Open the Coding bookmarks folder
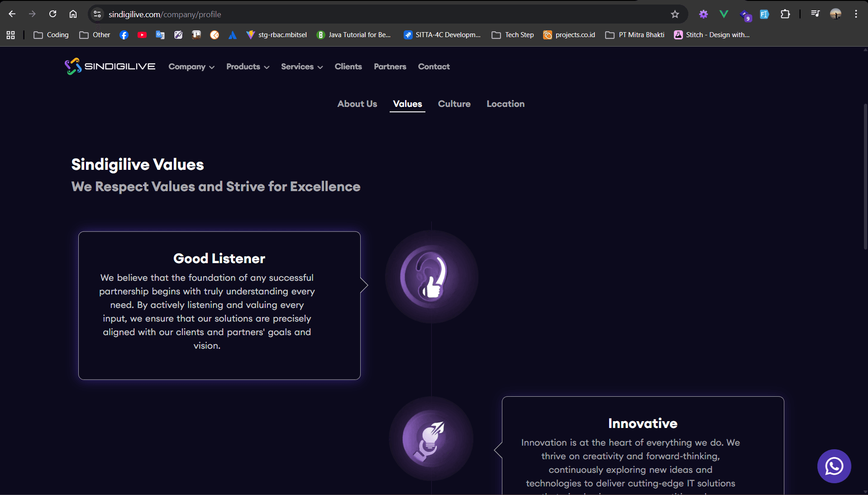This screenshot has width=868, height=495. click(51, 35)
